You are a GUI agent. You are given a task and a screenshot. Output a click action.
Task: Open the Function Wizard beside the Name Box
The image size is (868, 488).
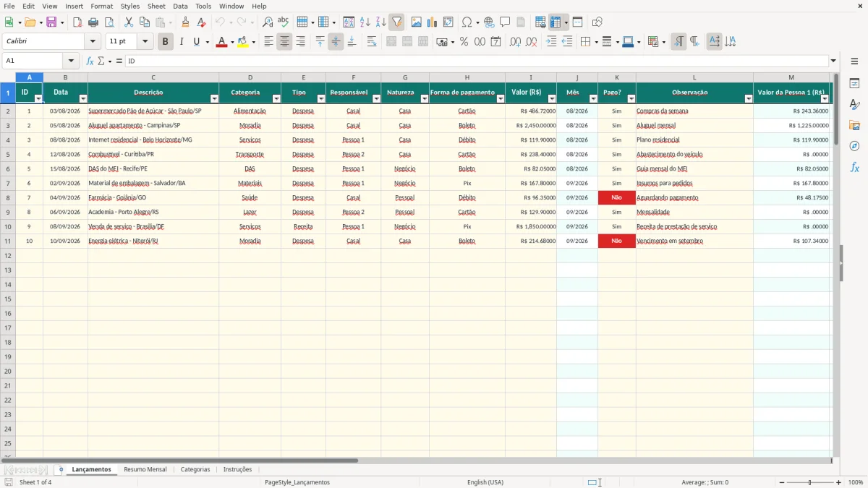coord(90,61)
